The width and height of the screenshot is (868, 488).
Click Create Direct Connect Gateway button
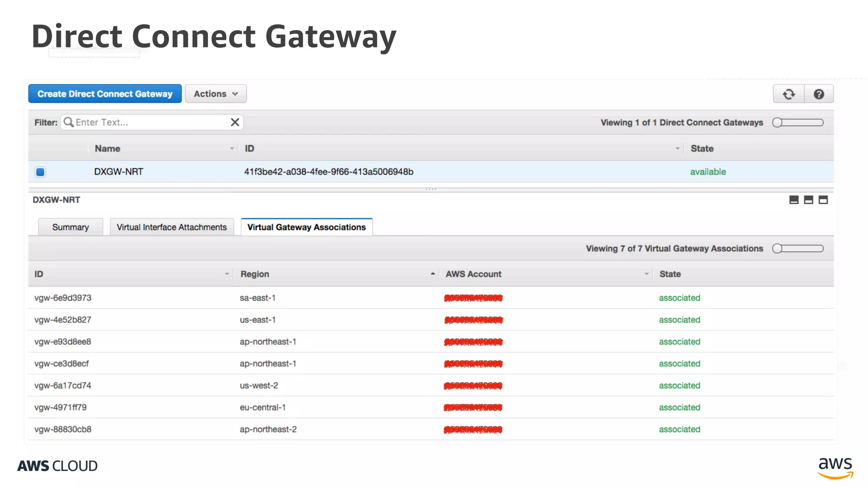click(105, 94)
